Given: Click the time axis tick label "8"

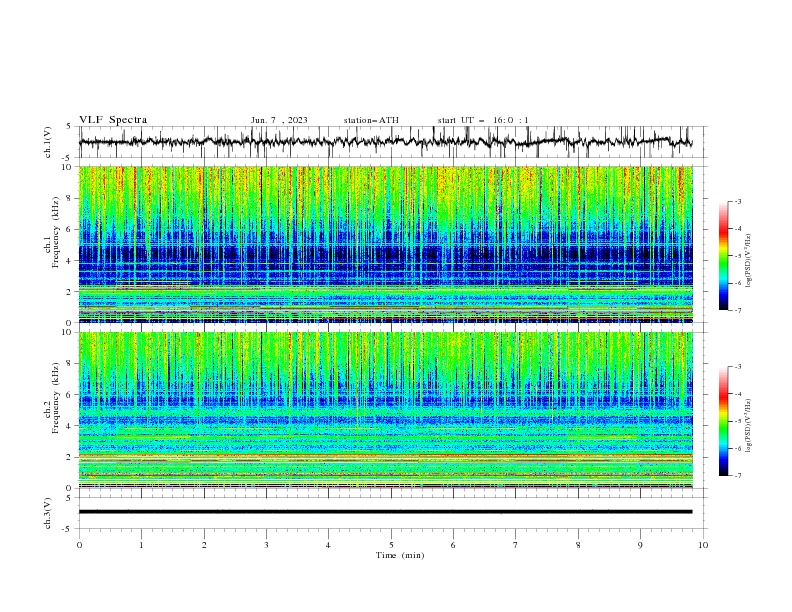Looking at the screenshot, I should point(578,545).
